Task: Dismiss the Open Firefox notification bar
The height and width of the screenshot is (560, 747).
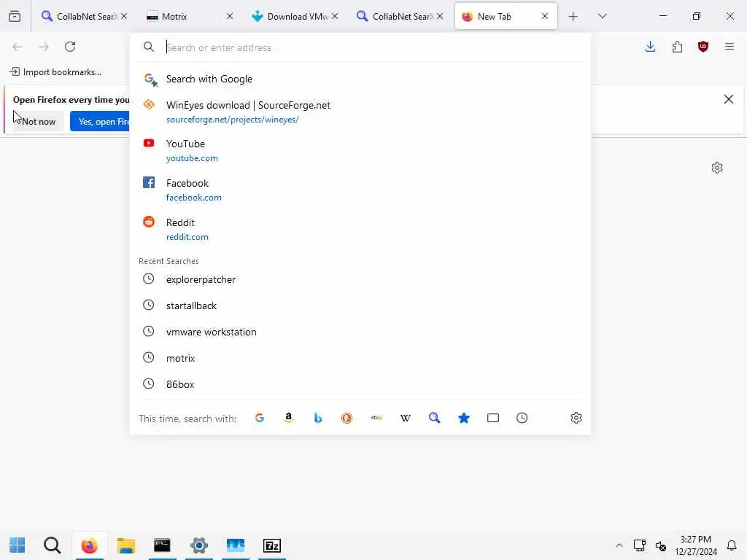Action: point(729,99)
